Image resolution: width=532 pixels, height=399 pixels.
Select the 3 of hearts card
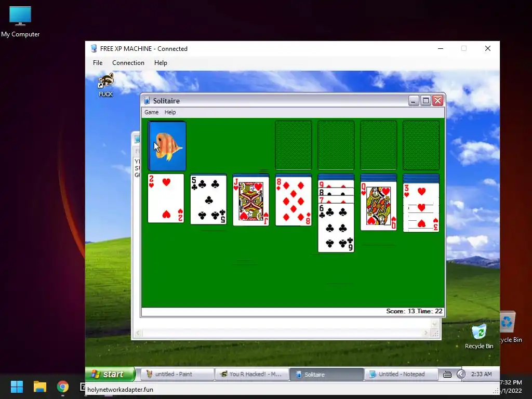tap(421, 208)
